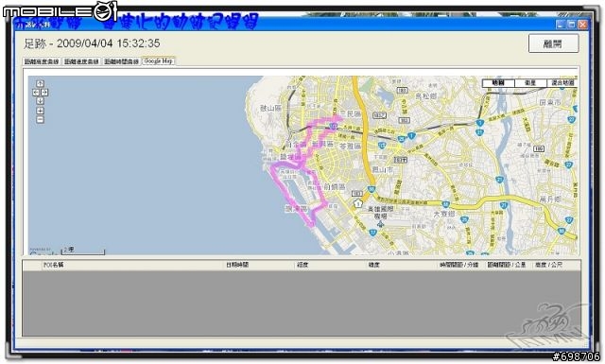Sort by the 日期時間 column header
Viewport: 605px width, 364px height.
point(237,265)
